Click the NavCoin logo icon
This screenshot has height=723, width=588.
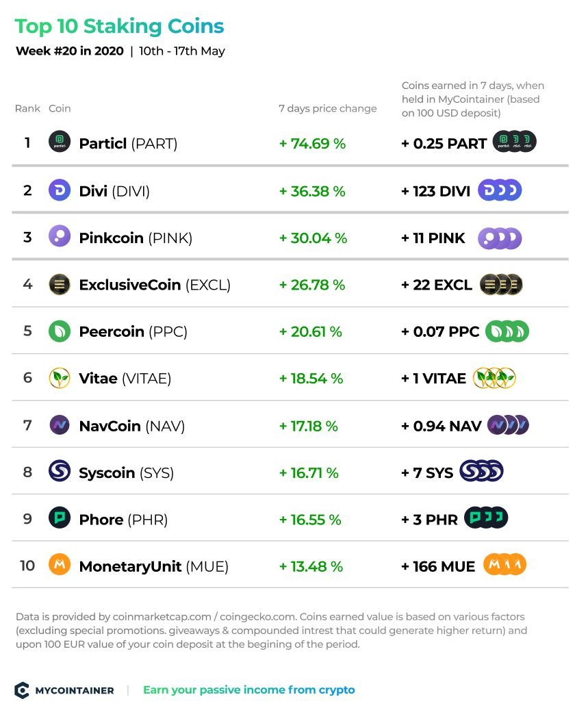click(x=60, y=424)
